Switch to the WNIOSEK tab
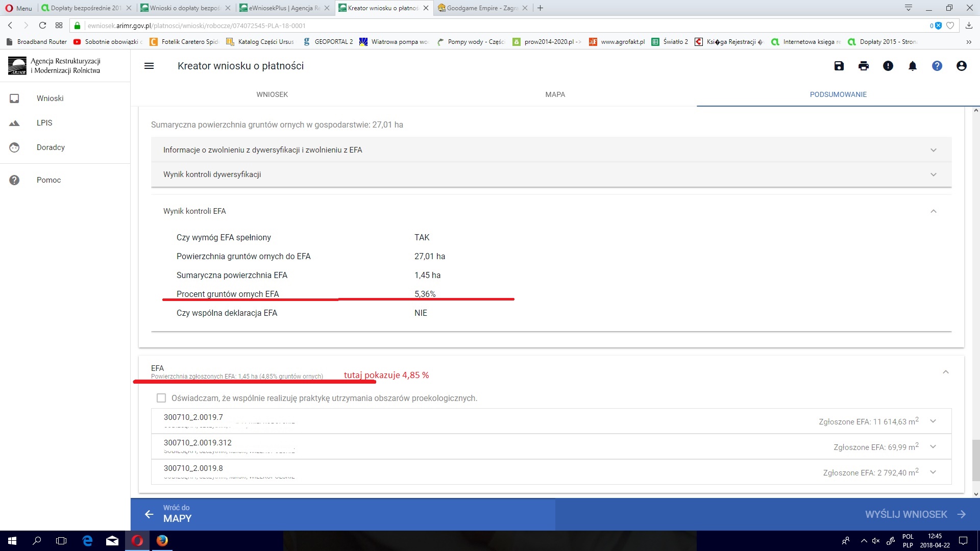The height and width of the screenshot is (551, 980). tap(272, 94)
